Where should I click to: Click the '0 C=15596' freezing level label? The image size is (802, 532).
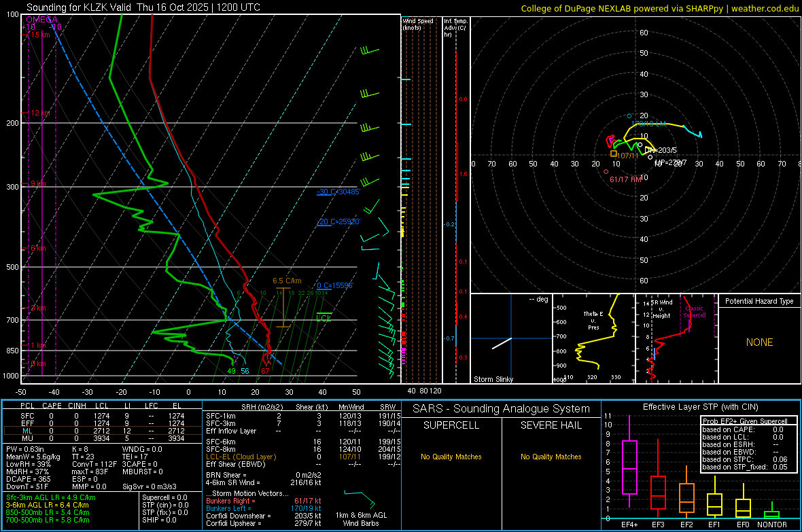pos(335,285)
